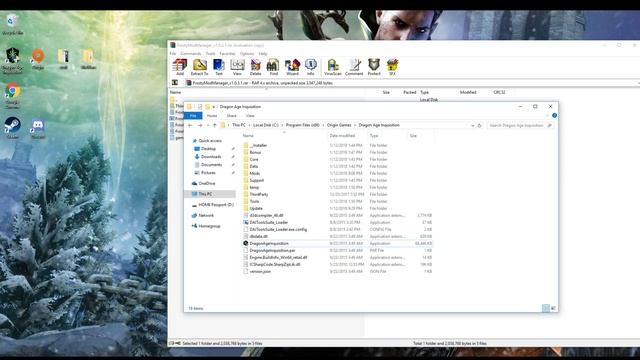Screen dimensions: 640x360
Task: Sort Explorer files by Type column
Action: pyautogui.click(x=374, y=136)
